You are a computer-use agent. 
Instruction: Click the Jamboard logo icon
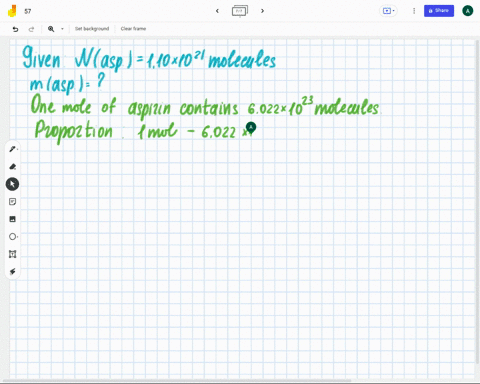point(12,11)
